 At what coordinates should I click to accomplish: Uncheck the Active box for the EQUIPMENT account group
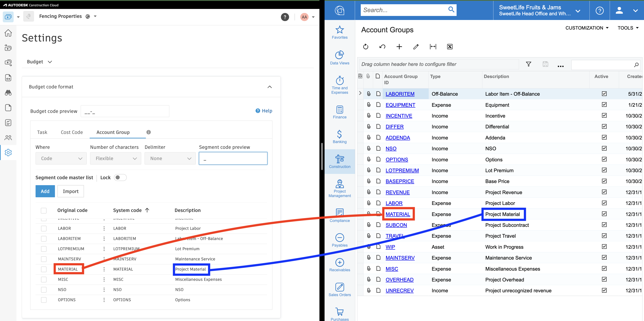pos(604,105)
